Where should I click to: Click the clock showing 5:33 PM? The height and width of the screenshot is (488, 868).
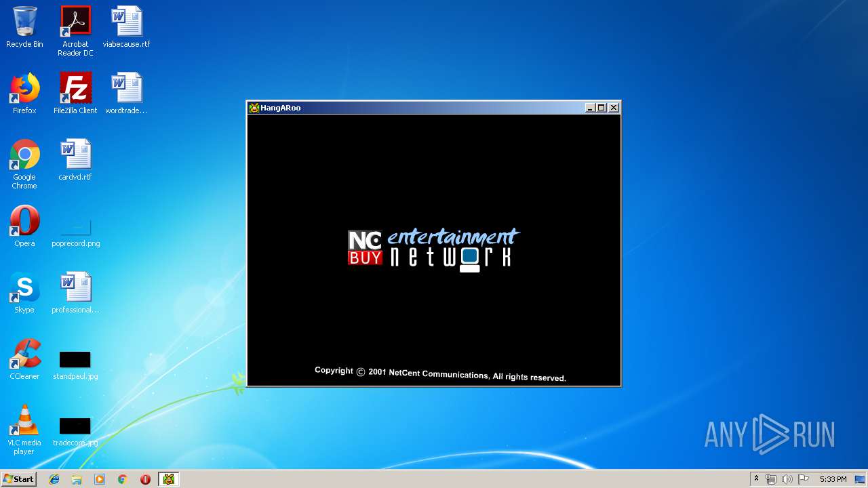[x=833, y=479]
